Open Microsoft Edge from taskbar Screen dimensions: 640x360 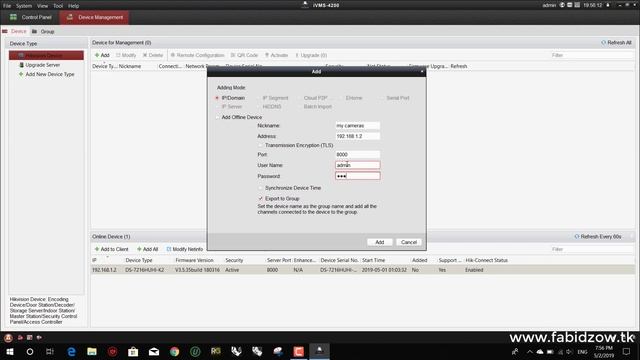coord(71,351)
